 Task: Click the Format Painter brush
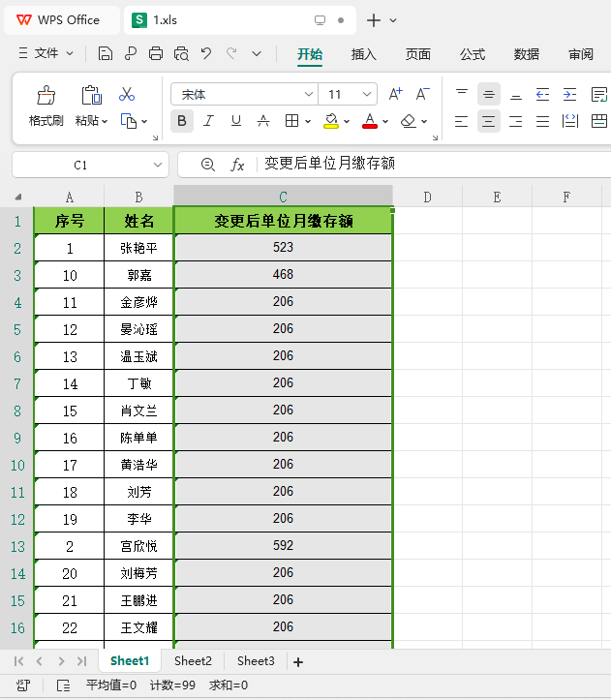click(x=46, y=95)
